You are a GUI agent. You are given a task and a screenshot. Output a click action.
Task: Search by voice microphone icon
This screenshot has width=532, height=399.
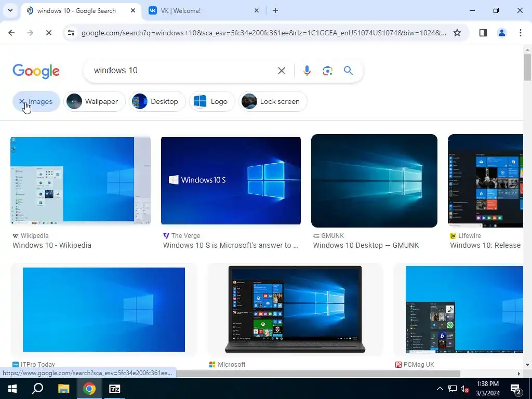click(307, 71)
